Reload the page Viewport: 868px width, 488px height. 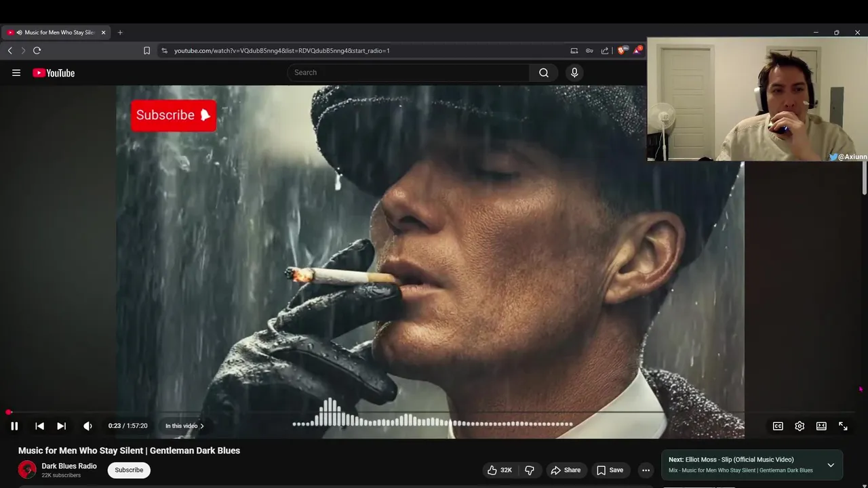pyautogui.click(x=37, y=50)
